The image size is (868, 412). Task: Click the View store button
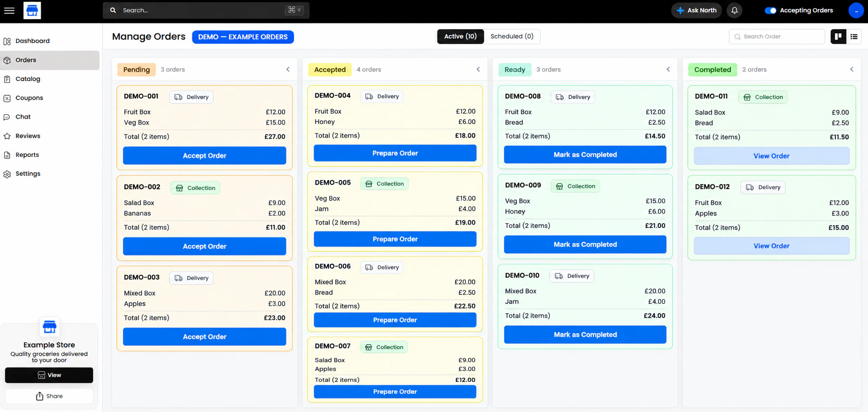(x=49, y=375)
